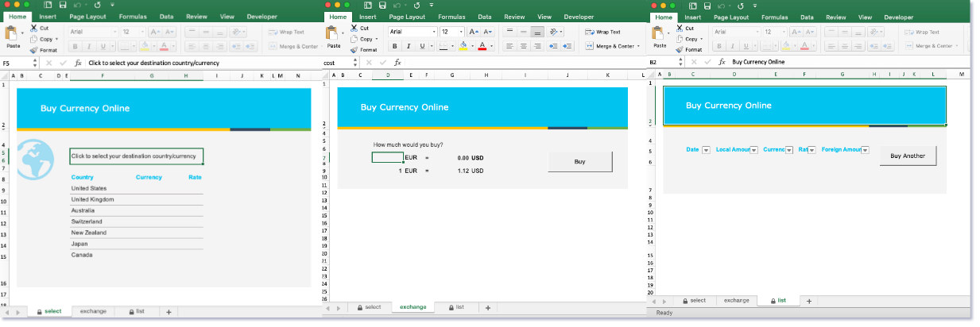980x327 pixels.
Task: Open the Date column filter dropdown
Action: click(x=707, y=150)
